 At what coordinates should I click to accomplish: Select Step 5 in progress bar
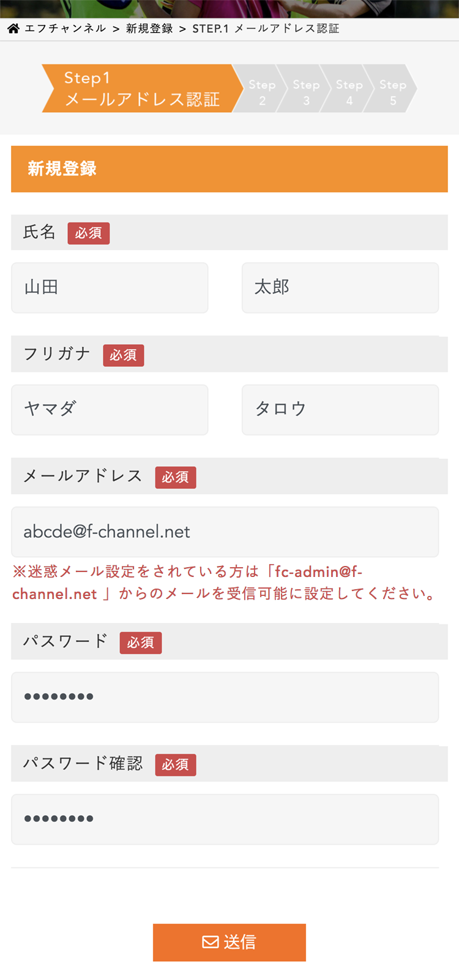click(393, 92)
